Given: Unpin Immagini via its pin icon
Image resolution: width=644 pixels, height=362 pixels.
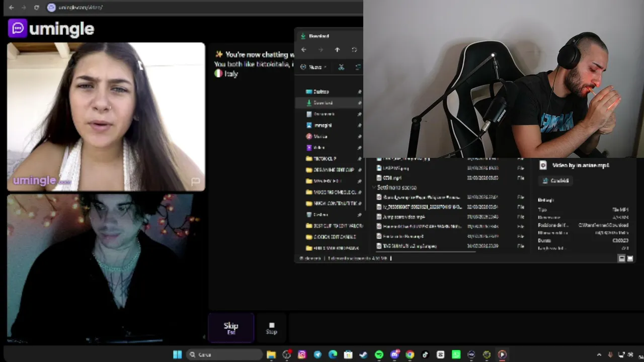Looking at the screenshot, I should click(x=359, y=125).
